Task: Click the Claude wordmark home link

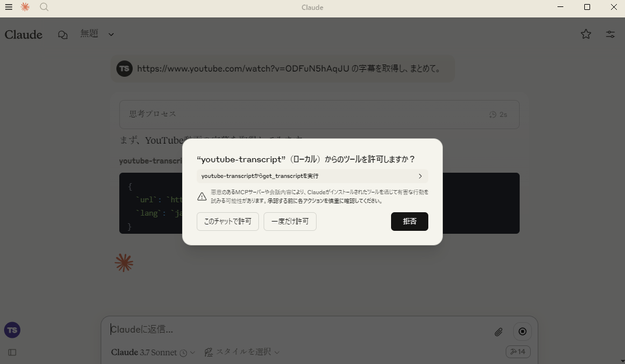Action: [23, 35]
